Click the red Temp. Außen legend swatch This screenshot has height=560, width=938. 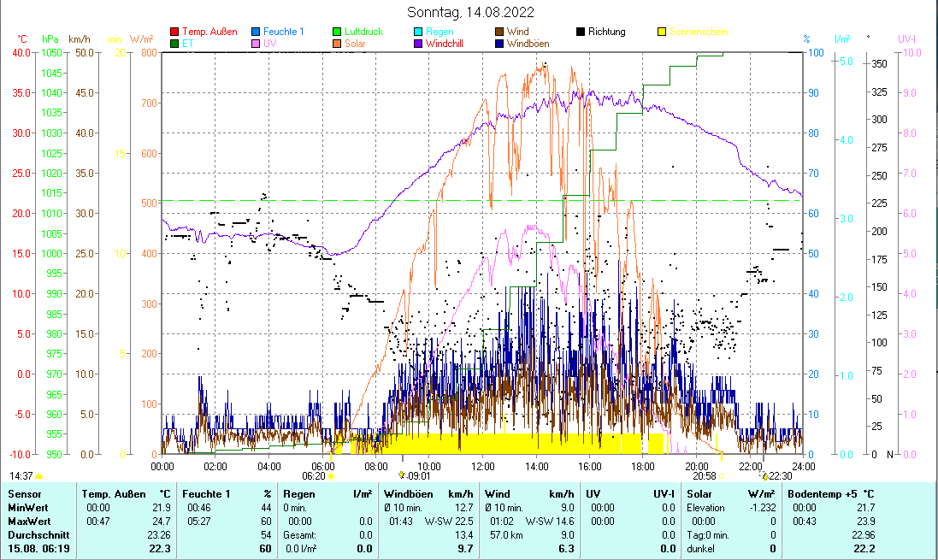[175, 32]
